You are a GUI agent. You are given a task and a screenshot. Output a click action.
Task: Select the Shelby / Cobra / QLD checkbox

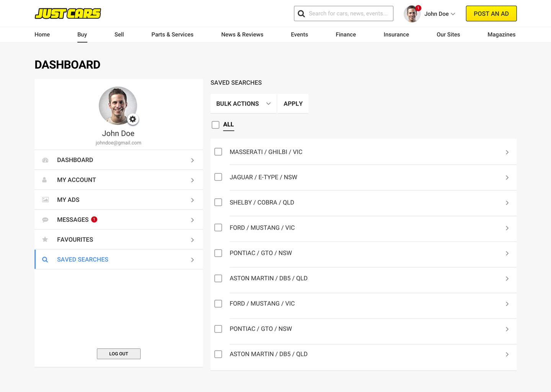coord(218,203)
